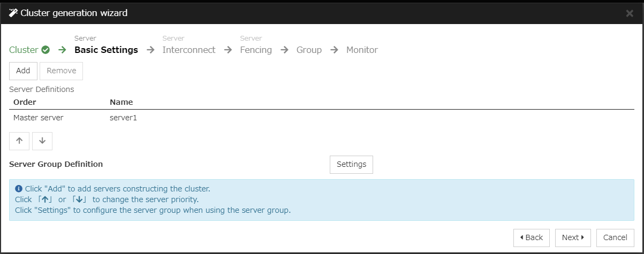Click the blue info icon in the hint box
Screen dimensions: 644x254
point(19,189)
